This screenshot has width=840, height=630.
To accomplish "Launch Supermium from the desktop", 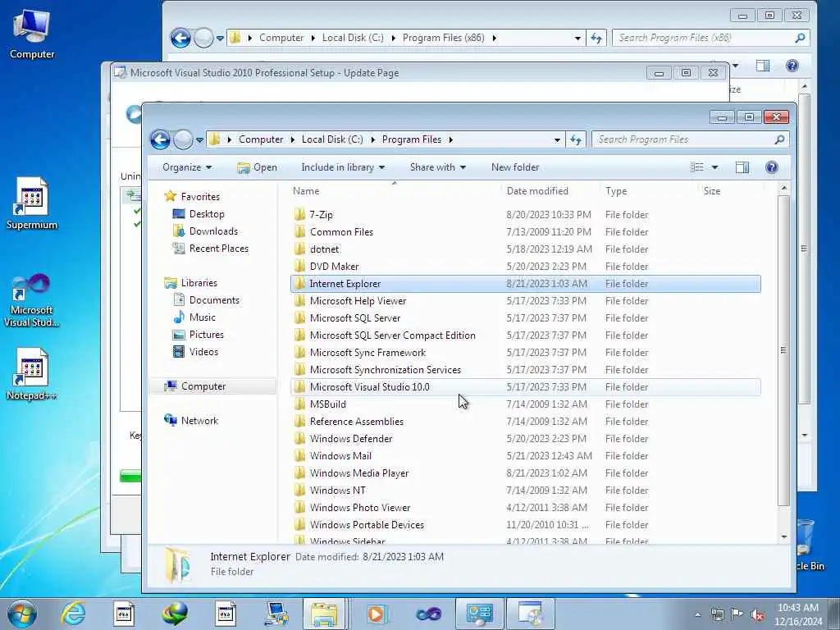I will [32, 203].
